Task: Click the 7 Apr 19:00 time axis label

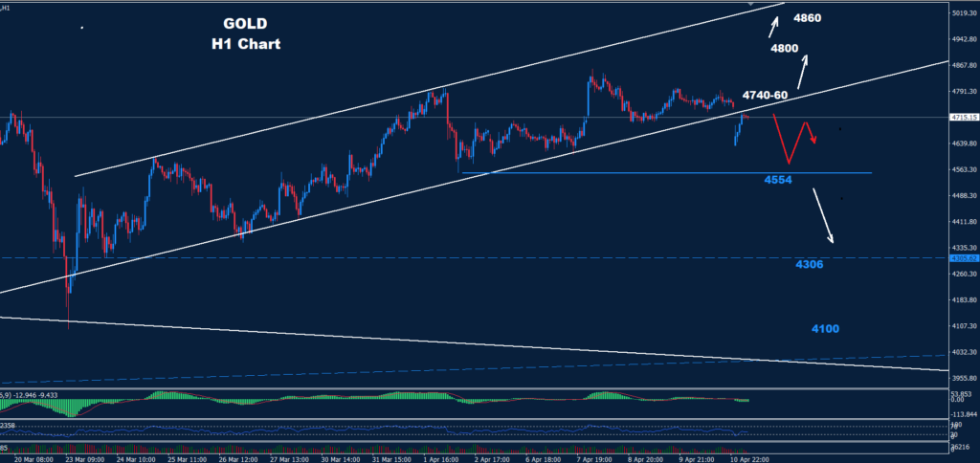Action: [x=594, y=459]
